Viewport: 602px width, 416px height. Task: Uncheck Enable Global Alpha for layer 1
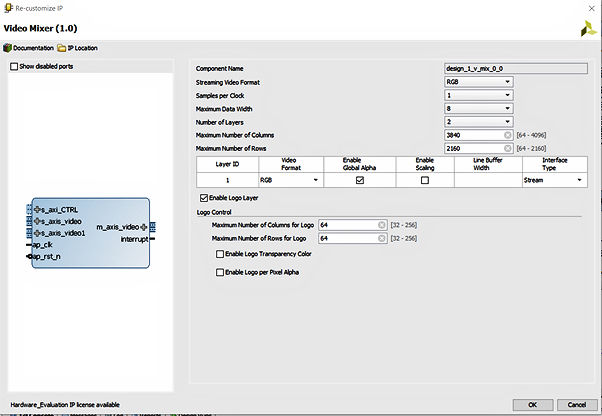tap(360, 180)
